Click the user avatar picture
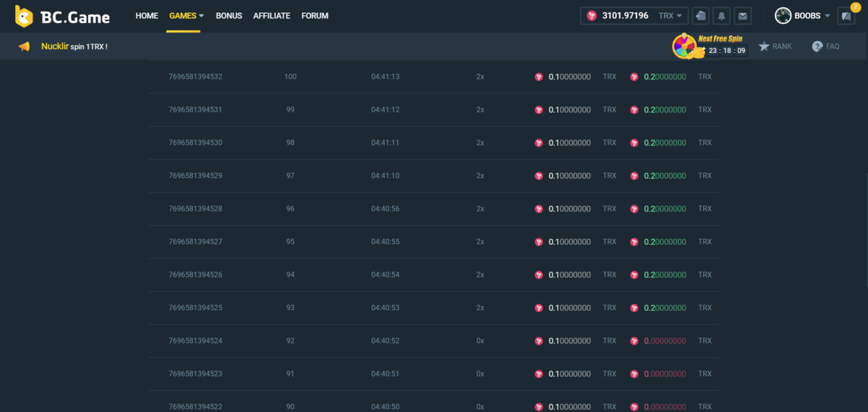The width and height of the screenshot is (868, 412). [783, 16]
